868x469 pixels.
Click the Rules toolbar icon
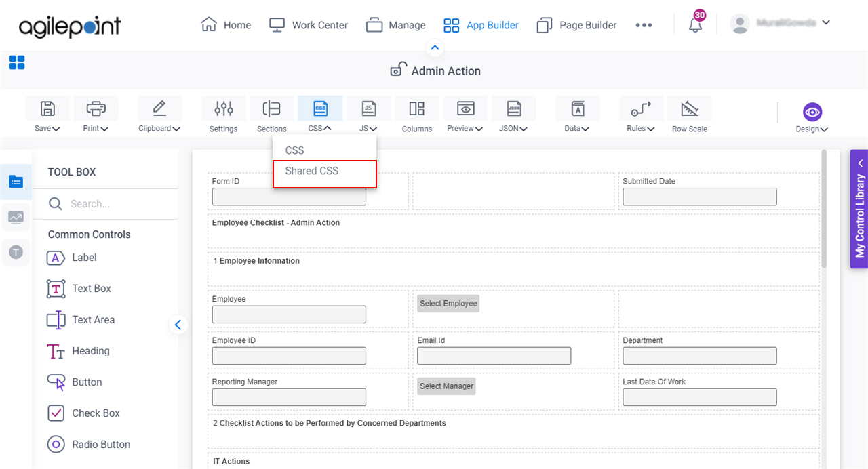[641, 108]
